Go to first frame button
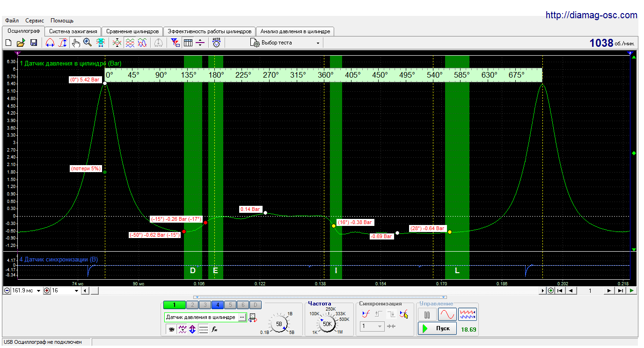 tap(560, 290)
